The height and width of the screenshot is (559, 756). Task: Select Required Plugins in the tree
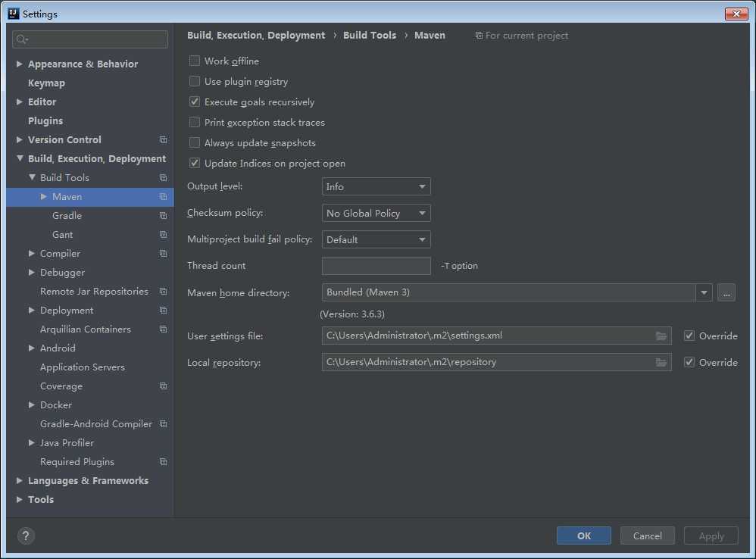click(x=77, y=461)
